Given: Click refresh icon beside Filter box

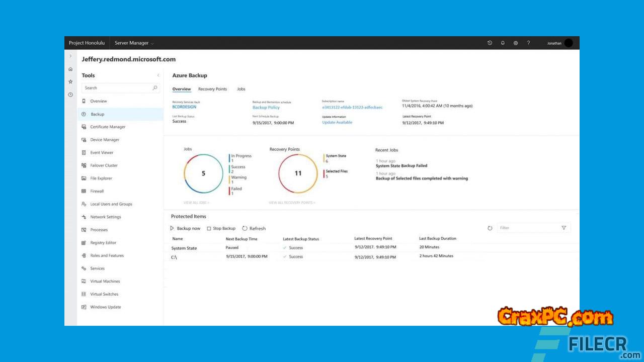Looking at the screenshot, I should (490, 228).
